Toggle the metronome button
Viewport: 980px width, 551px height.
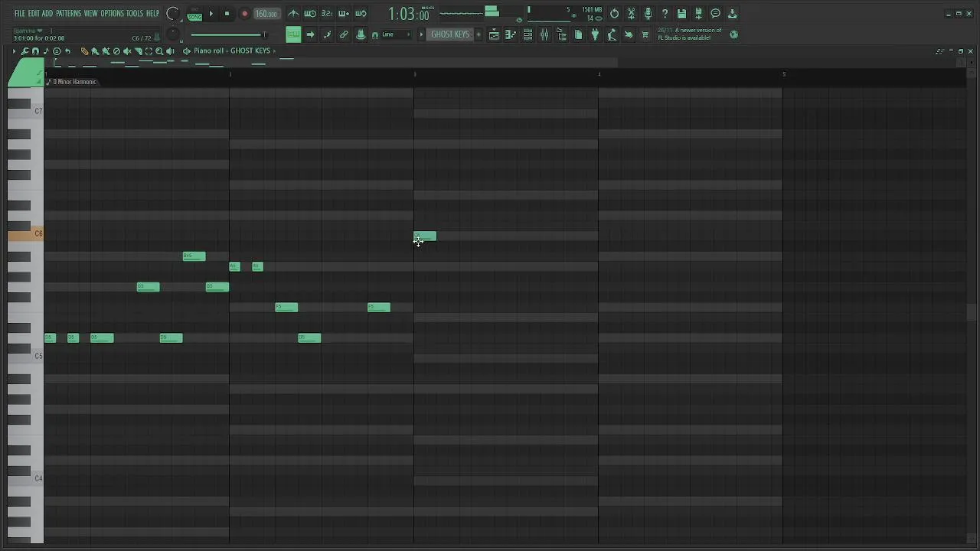pos(293,14)
